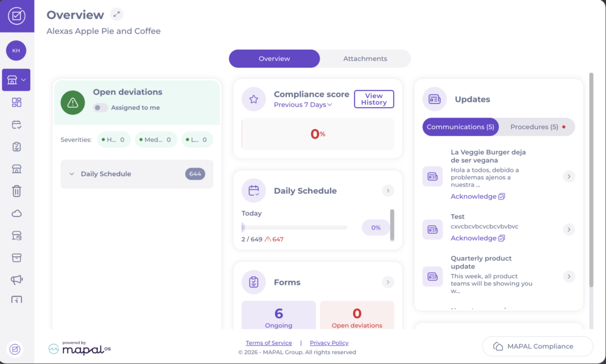The width and height of the screenshot is (606, 364).
Task: Click the megaphone communications sidebar icon
Action: tap(17, 279)
